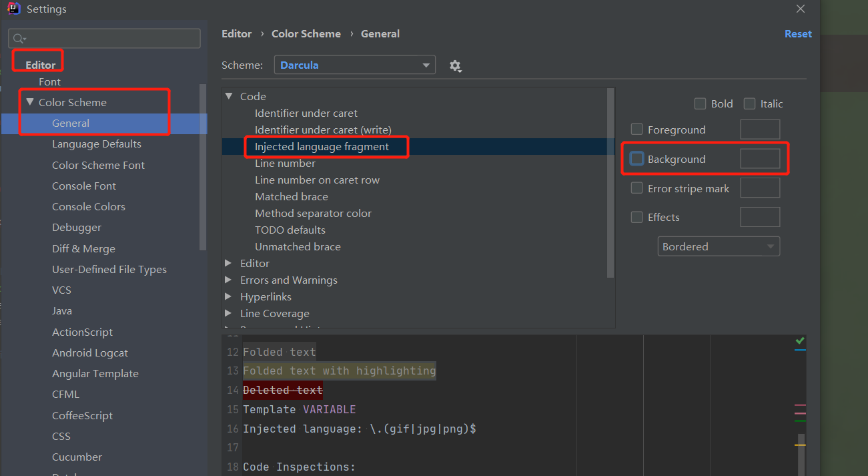Select Font in the sidebar
Viewport: 868px width, 476px height.
coord(49,81)
